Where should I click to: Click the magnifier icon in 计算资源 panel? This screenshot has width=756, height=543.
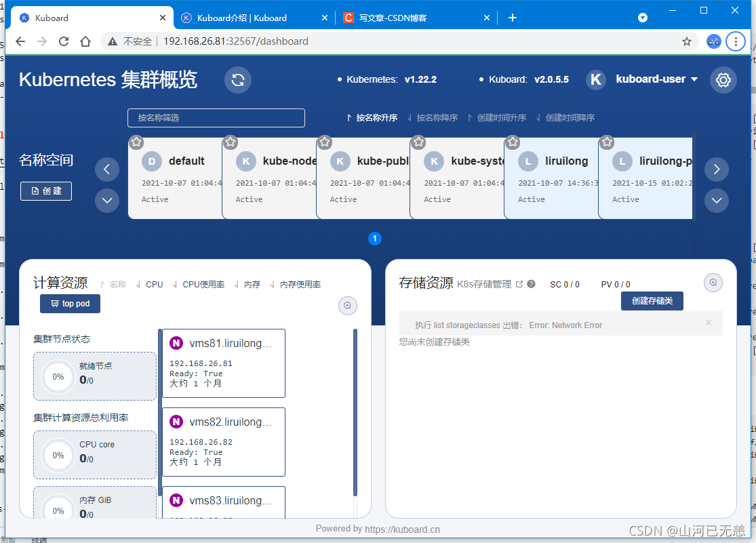(x=347, y=305)
